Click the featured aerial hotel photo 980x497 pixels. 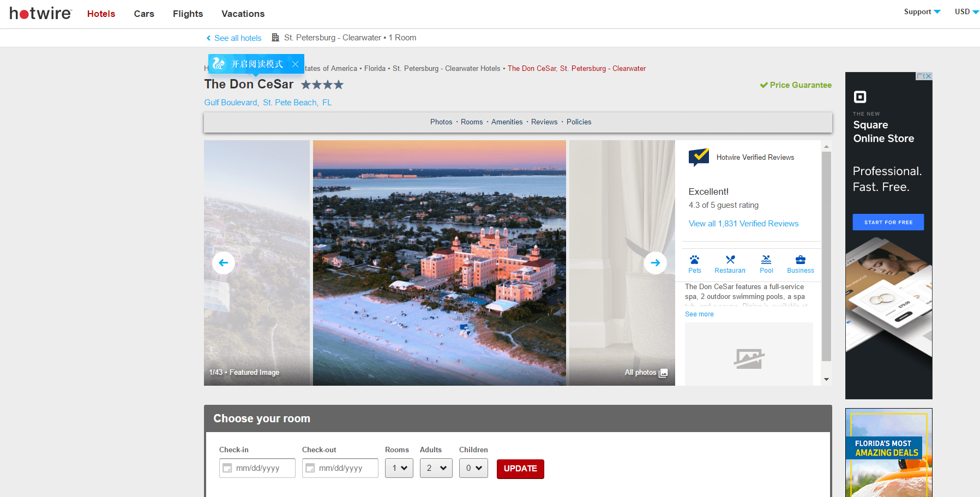(x=440, y=263)
